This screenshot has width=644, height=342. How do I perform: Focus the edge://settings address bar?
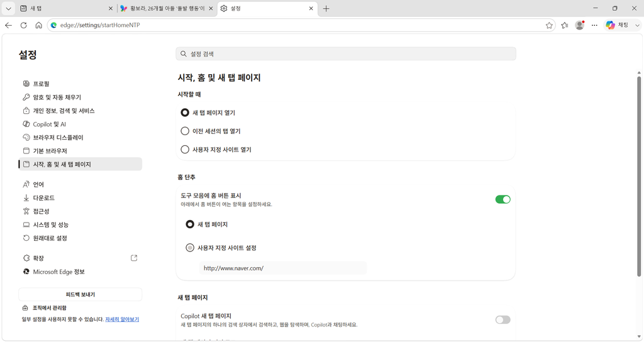click(302, 25)
